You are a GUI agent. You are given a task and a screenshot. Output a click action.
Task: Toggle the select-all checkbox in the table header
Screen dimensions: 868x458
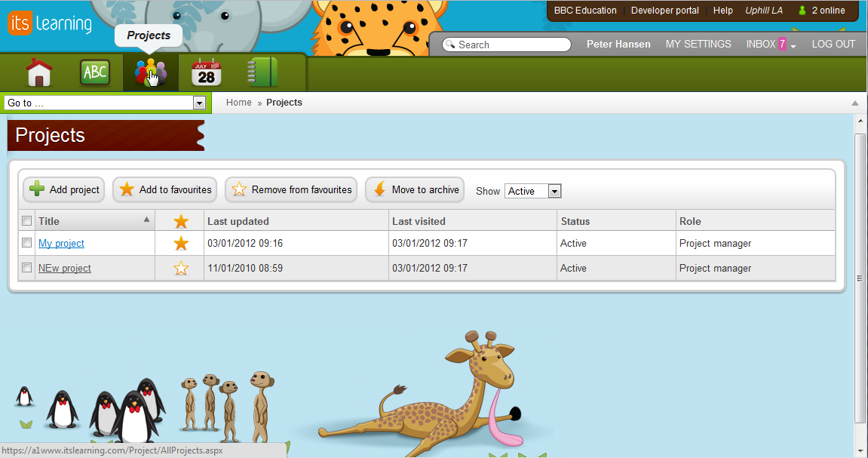point(26,220)
